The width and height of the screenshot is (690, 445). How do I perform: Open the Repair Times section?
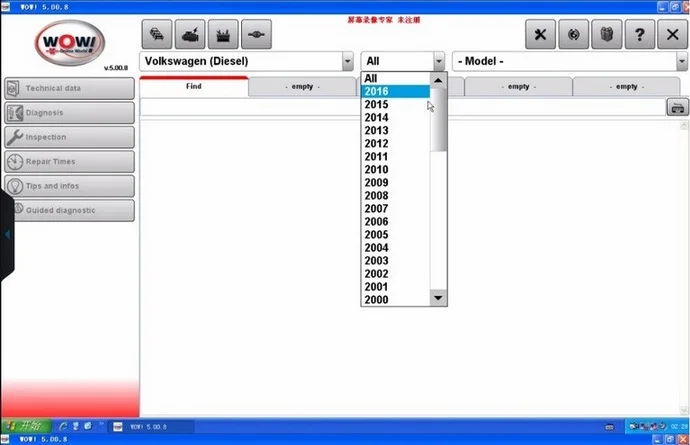(x=70, y=162)
